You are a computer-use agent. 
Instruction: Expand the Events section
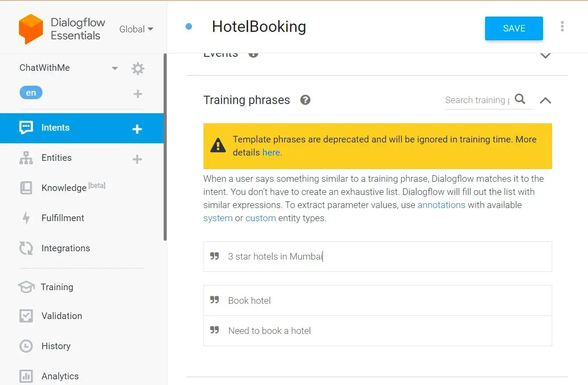pos(545,56)
